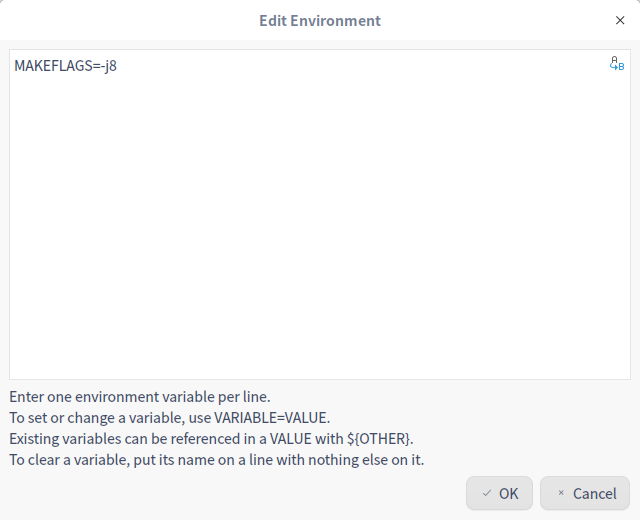The image size is (640, 520).
Task: Click on the MAKEFLAGS=-j8 line
Action: tap(65, 67)
